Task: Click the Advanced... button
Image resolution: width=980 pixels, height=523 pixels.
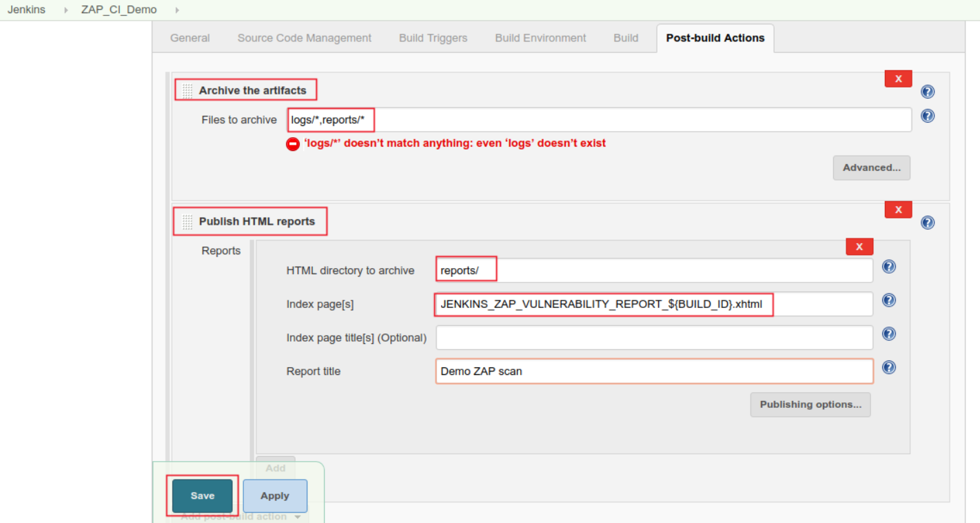Action: (871, 167)
